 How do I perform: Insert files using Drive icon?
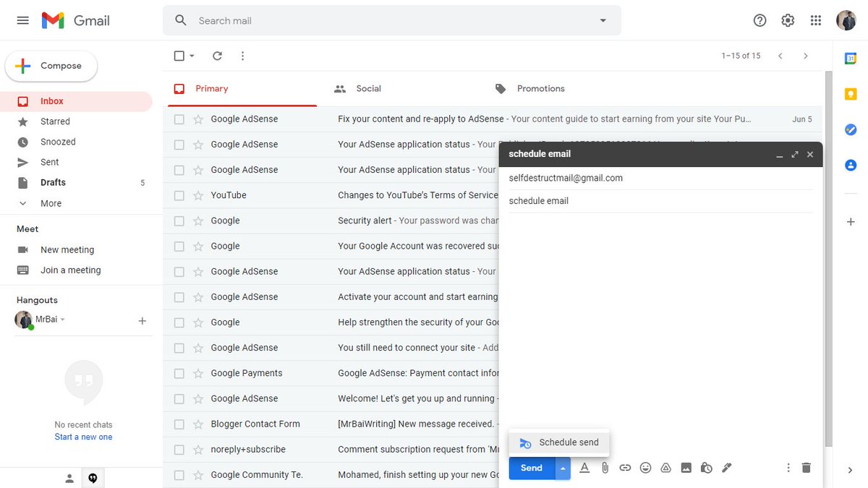coord(665,468)
